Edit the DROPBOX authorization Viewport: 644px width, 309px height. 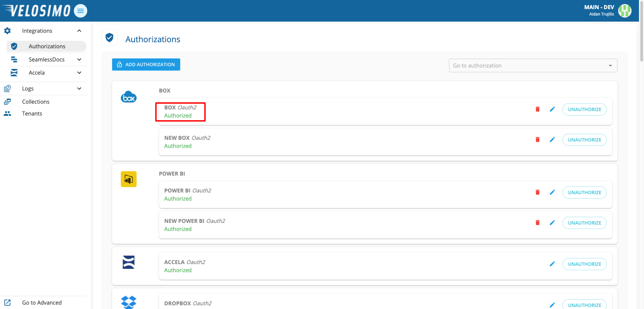coord(552,305)
